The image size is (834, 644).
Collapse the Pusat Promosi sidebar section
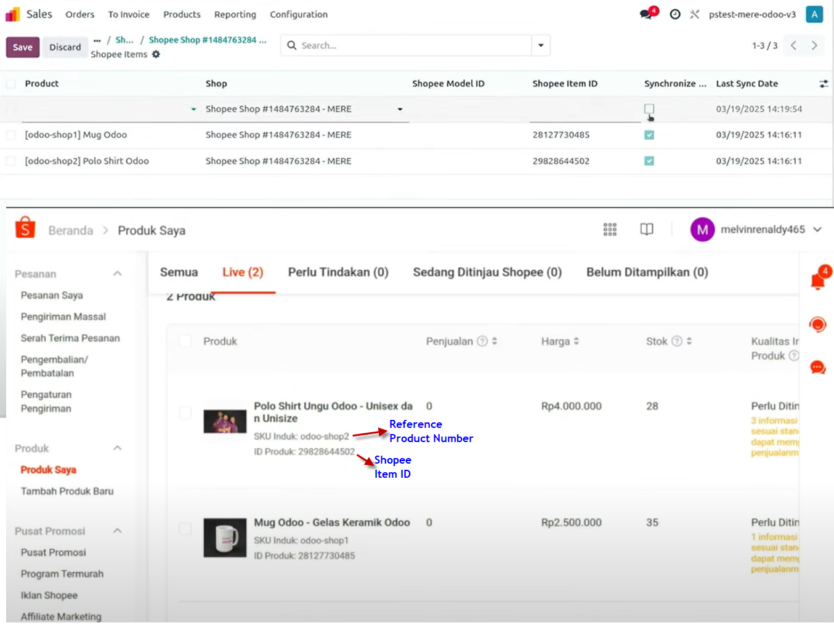coord(118,531)
